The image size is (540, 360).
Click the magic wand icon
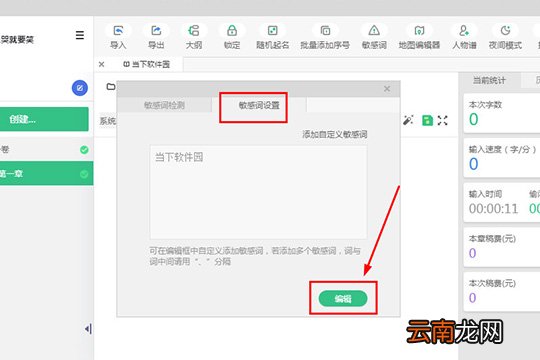[408, 120]
